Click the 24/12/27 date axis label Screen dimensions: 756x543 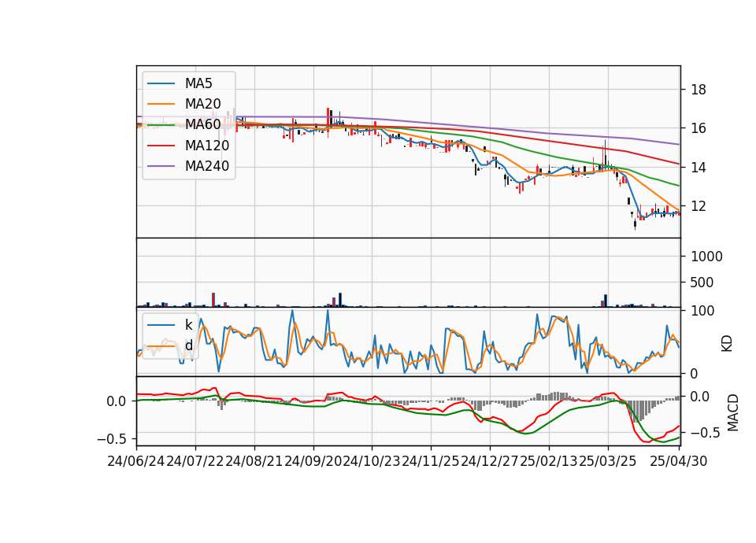coord(489,461)
